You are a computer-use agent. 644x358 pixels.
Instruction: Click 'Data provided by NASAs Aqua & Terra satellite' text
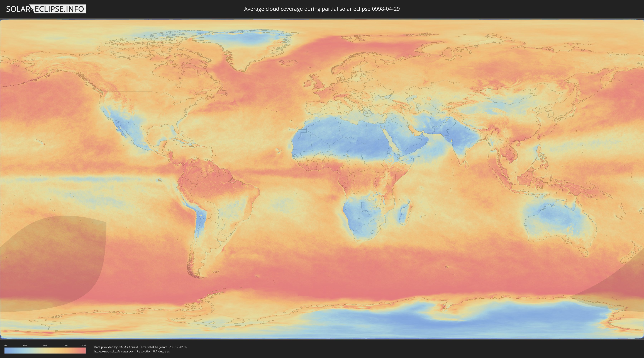(126, 347)
